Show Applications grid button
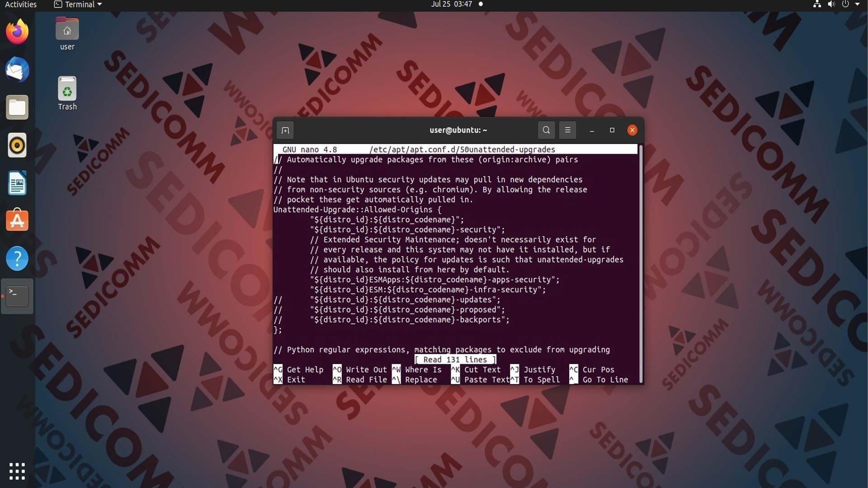Viewport: 868px width, 488px height. coord(17,471)
